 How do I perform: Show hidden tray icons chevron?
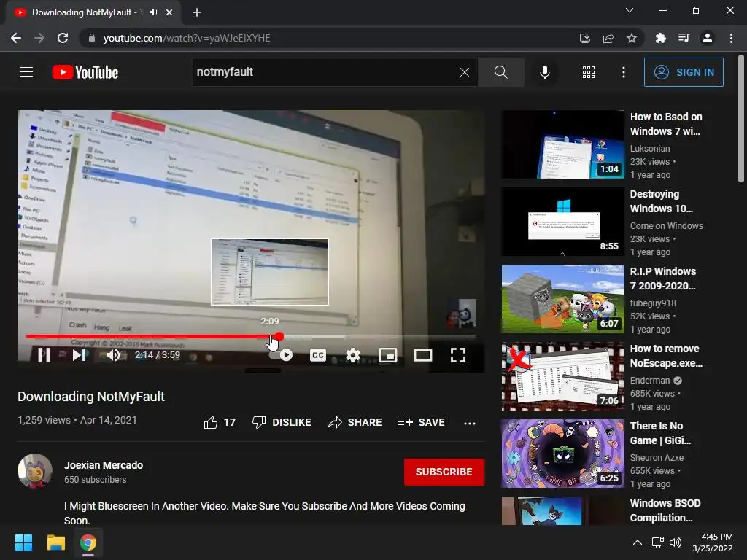click(637, 542)
